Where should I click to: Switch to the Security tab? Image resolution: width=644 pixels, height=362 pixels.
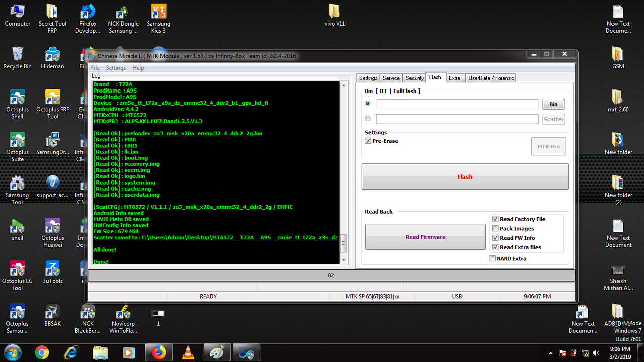(415, 78)
